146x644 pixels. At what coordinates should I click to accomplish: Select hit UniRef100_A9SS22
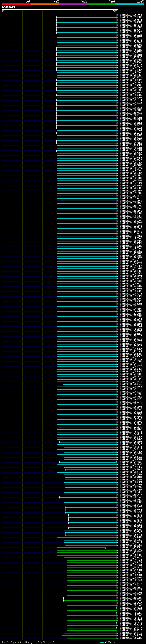(x=131, y=630)
